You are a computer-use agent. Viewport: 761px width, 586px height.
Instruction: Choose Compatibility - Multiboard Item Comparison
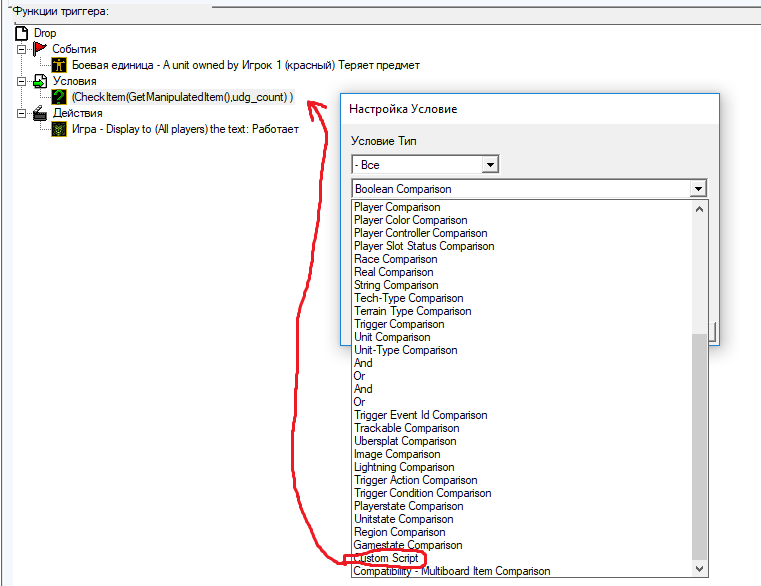point(452,571)
